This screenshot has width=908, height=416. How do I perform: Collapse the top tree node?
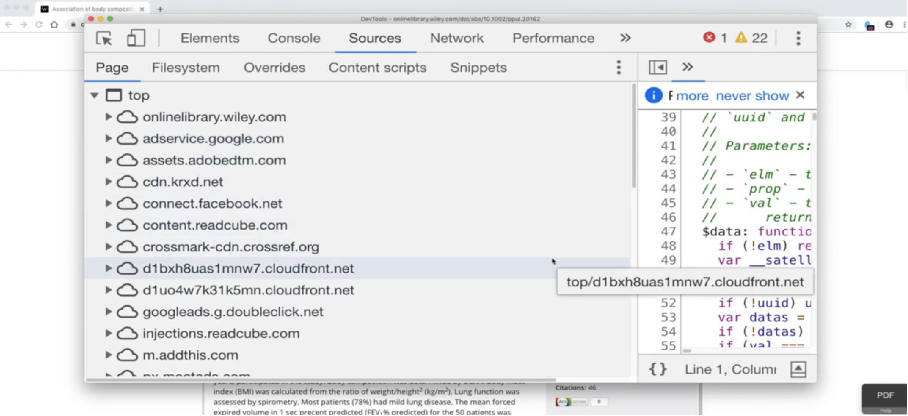click(x=95, y=96)
